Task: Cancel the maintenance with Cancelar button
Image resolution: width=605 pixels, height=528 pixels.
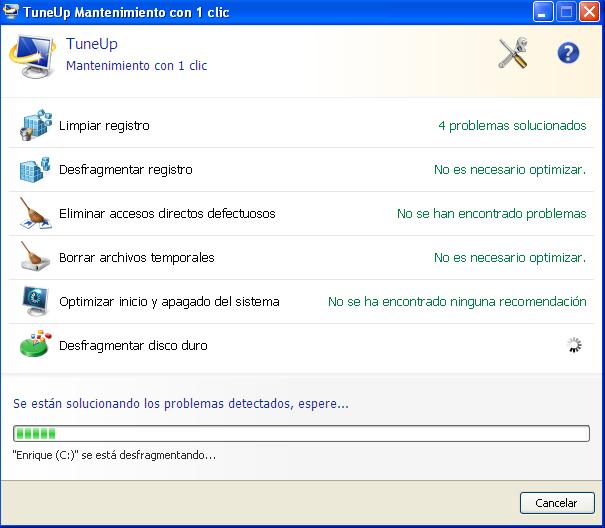Action: (557, 503)
